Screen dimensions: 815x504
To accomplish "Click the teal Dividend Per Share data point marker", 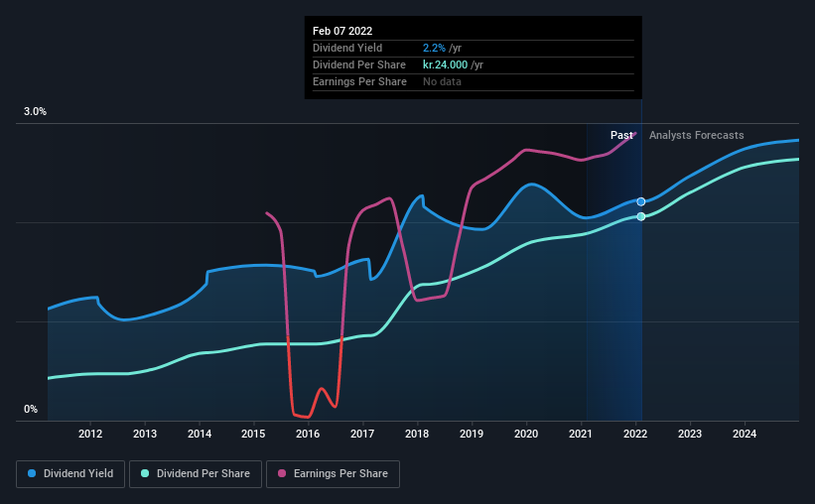I will coord(641,216).
